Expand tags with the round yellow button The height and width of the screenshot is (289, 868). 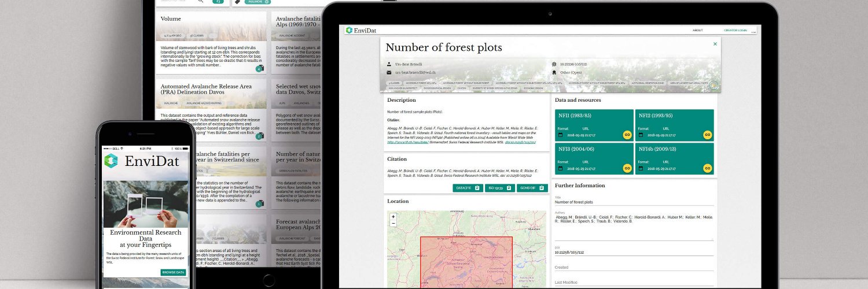pyautogui.click(x=713, y=85)
